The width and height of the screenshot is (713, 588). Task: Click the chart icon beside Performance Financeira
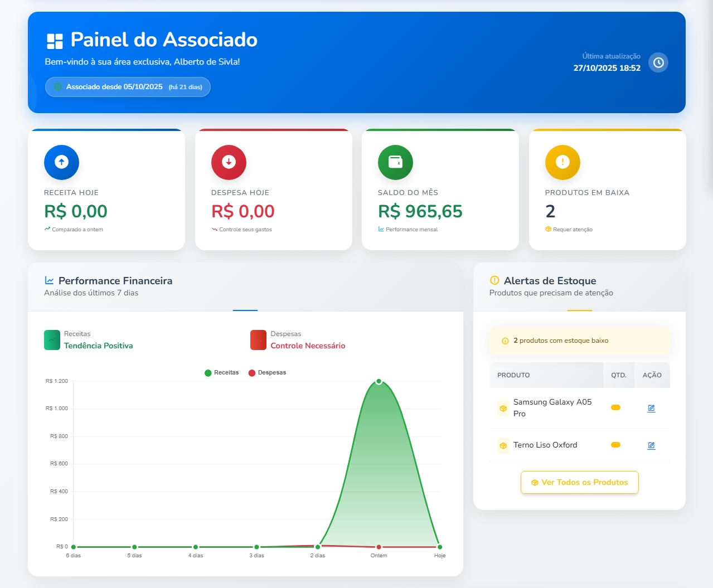49,280
